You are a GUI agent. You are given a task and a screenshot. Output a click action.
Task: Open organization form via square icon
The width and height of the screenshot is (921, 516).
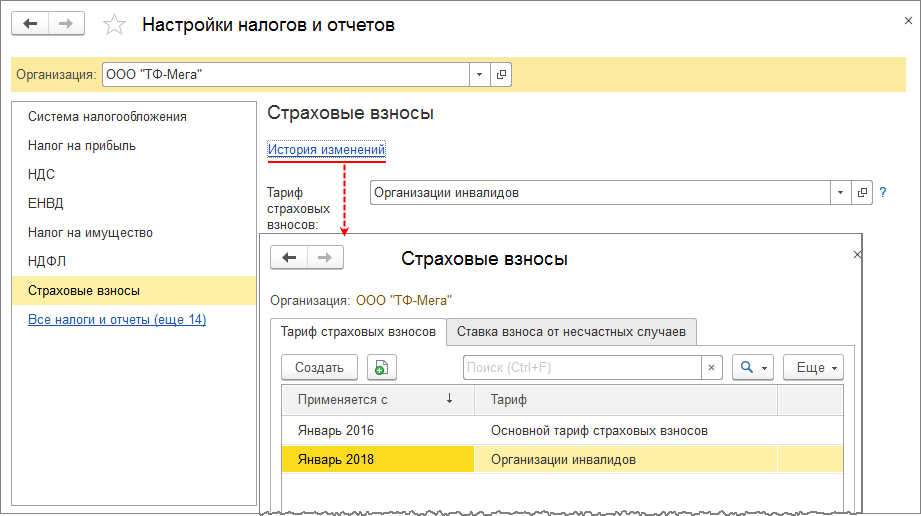tap(501, 74)
